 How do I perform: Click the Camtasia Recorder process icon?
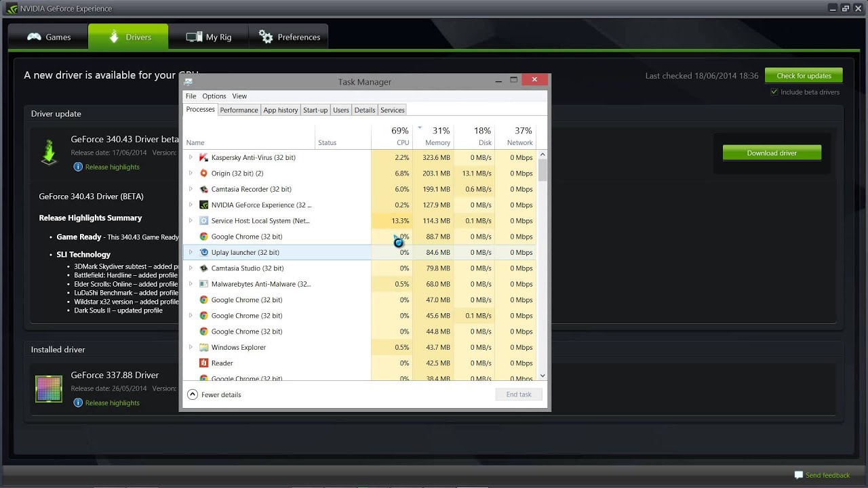coord(203,189)
